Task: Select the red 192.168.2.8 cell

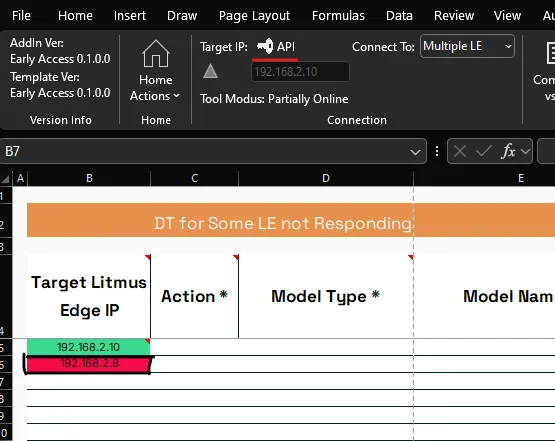Action: click(88, 364)
